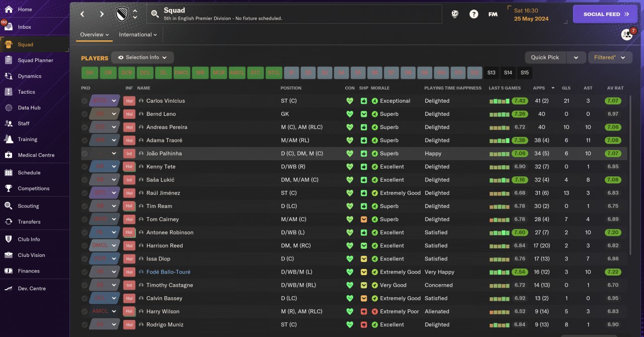The width and height of the screenshot is (644, 337).
Task: Toggle the pick checkbox for Harry Wilson
Action: point(85,311)
